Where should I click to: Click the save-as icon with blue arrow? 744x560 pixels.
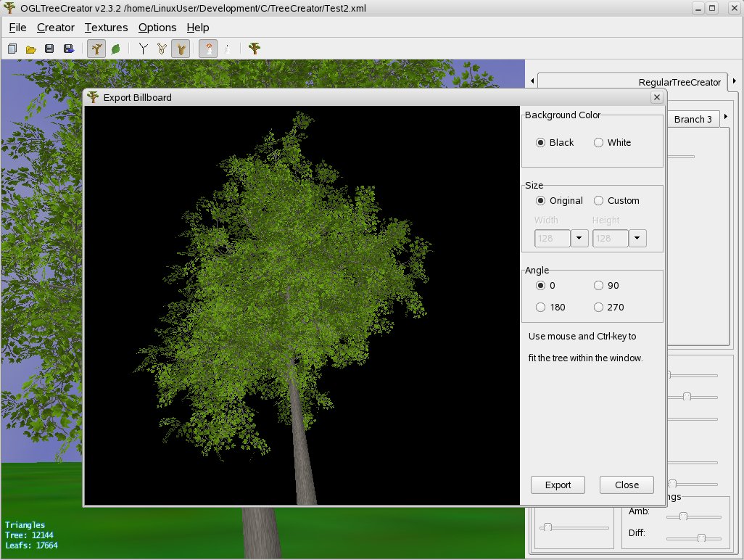68,49
